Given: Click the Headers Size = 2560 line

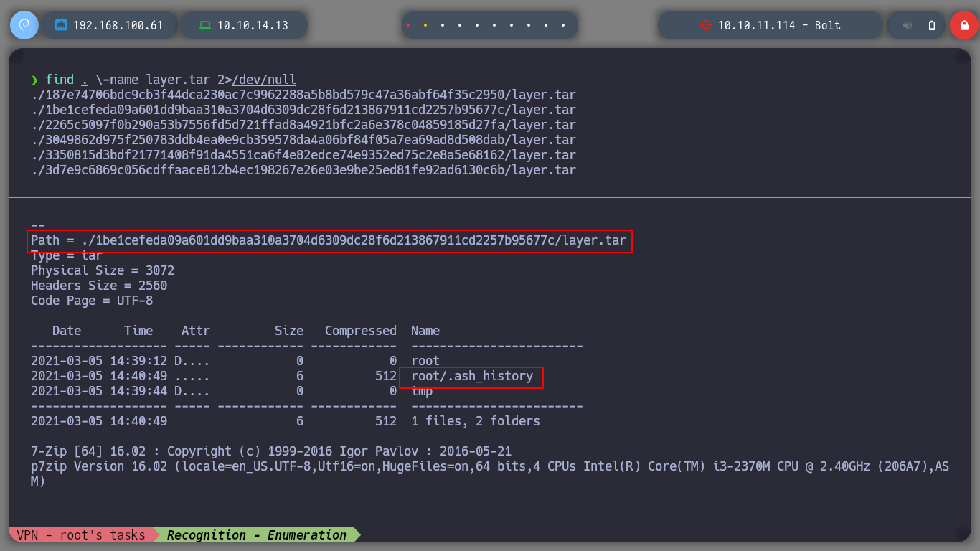Looking at the screenshot, I should click(x=99, y=286).
